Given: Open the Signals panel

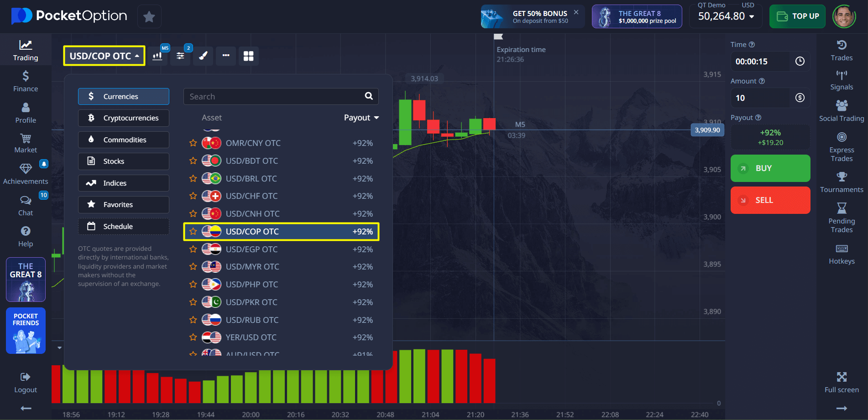Looking at the screenshot, I should click(841, 80).
